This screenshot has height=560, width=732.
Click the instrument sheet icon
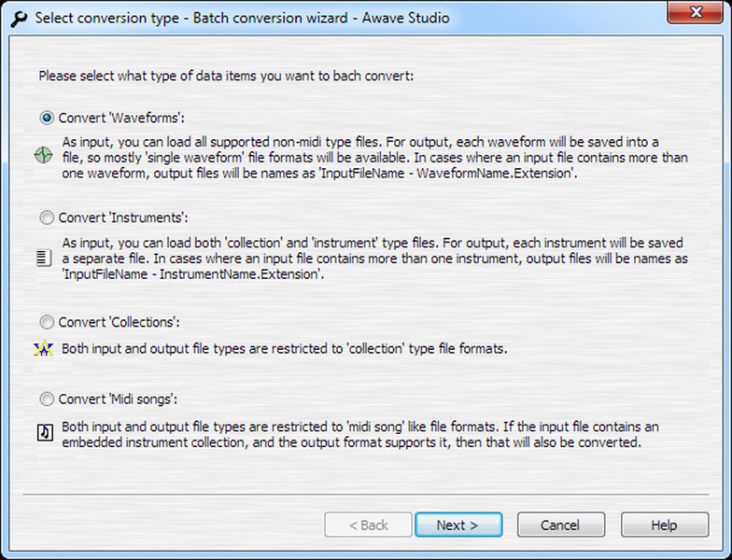44,258
